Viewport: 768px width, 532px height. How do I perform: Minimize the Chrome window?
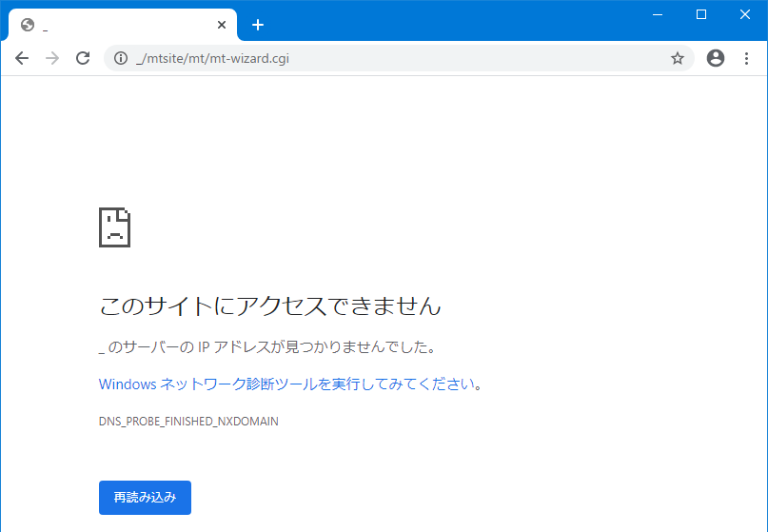pos(658,14)
